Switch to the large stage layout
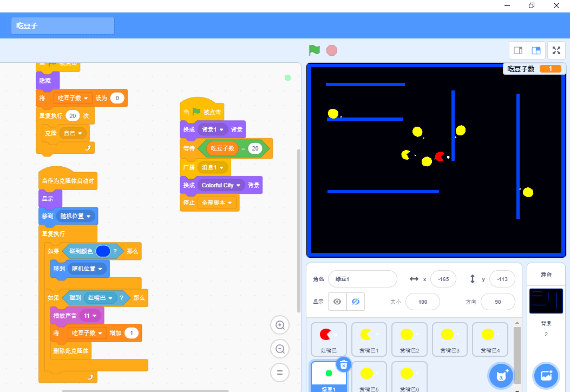Screen dimensions: 570x392 pyautogui.click(x=536, y=50)
